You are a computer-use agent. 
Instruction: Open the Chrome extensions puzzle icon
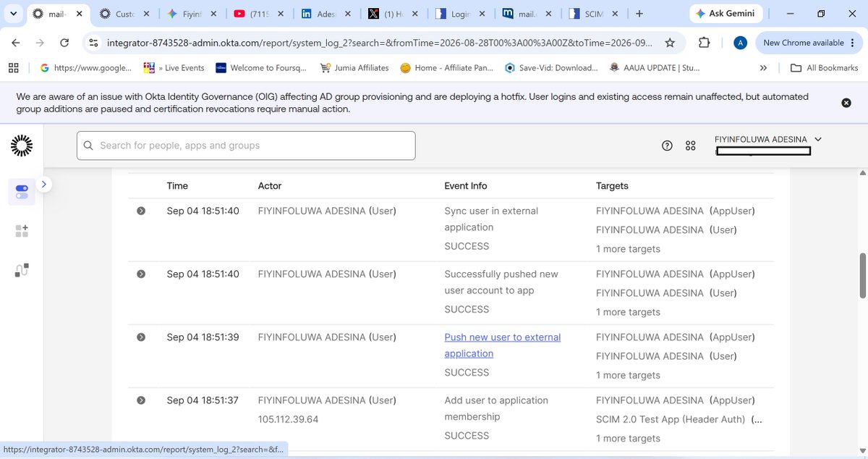coord(705,43)
